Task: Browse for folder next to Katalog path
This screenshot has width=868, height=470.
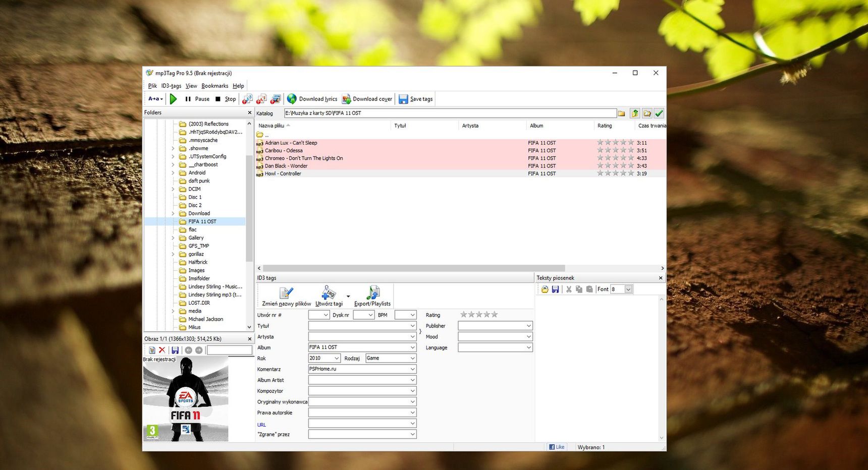Action: [622, 113]
